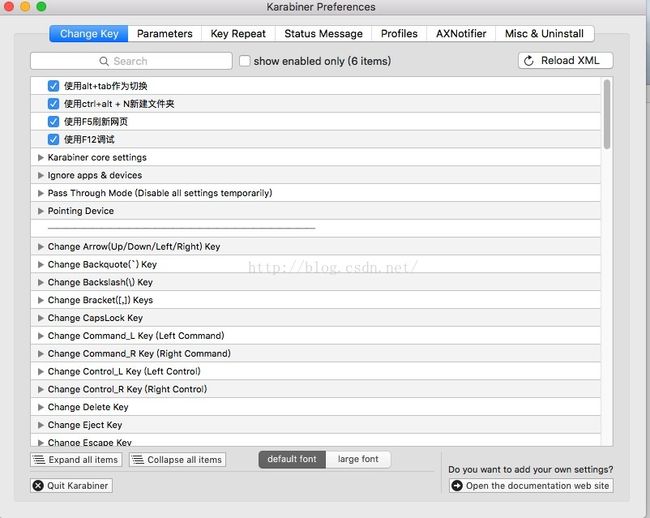Click the Collapse all items list icon
Viewport: 650px width, 518px height.
tap(138, 460)
